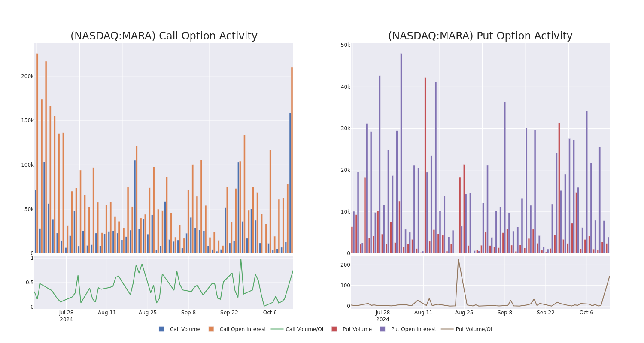Click the 'Put Volume/OI' legend label

point(474,329)
